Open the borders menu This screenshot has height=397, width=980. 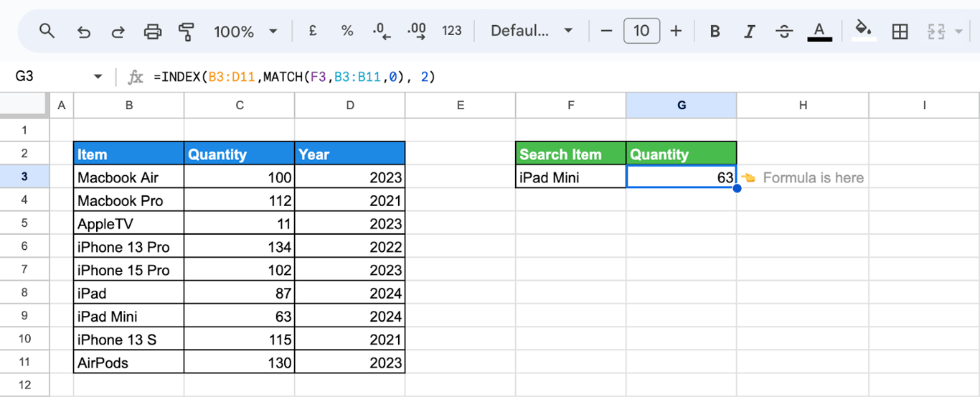pos(900,31)
